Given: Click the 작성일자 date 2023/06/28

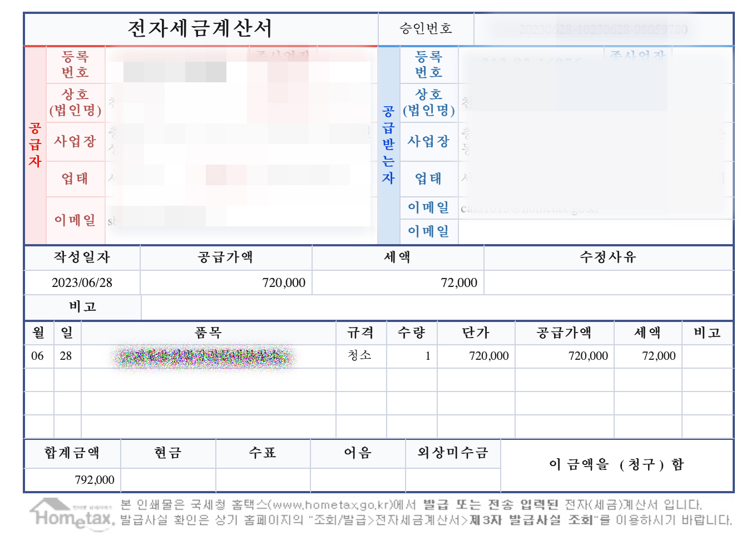Looking at the screenshot, I should coord(81,283).
